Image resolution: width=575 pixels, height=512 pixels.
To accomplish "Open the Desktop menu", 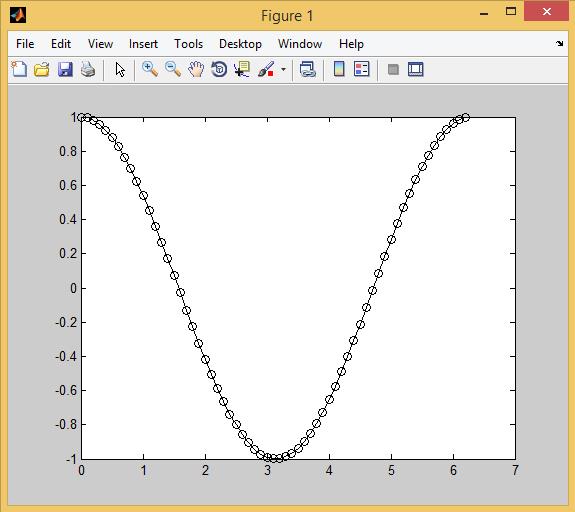I will coord(240,44).
